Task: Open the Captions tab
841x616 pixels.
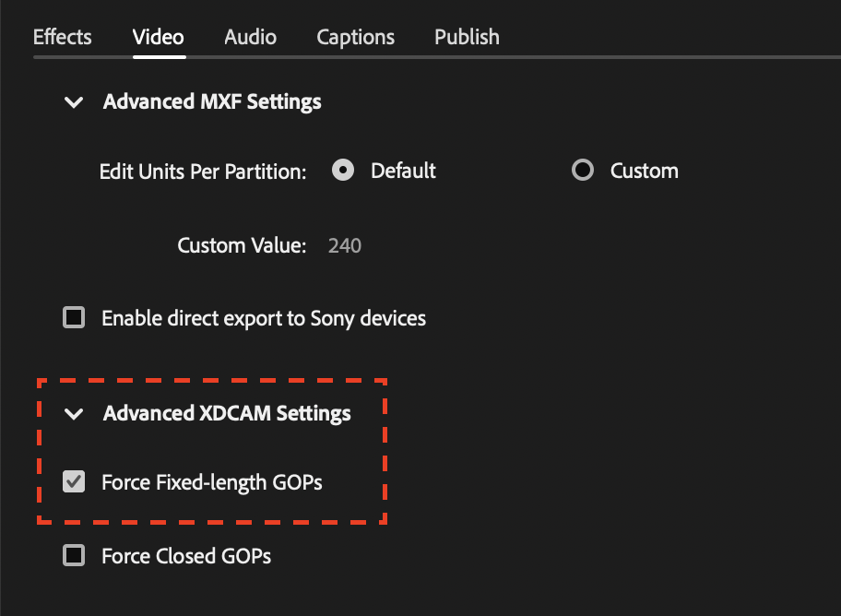Action: [355, 36]
